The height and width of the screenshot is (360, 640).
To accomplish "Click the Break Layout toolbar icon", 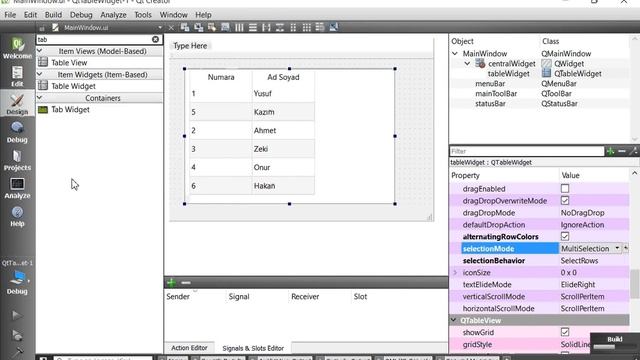I will (x=320, y=27).
